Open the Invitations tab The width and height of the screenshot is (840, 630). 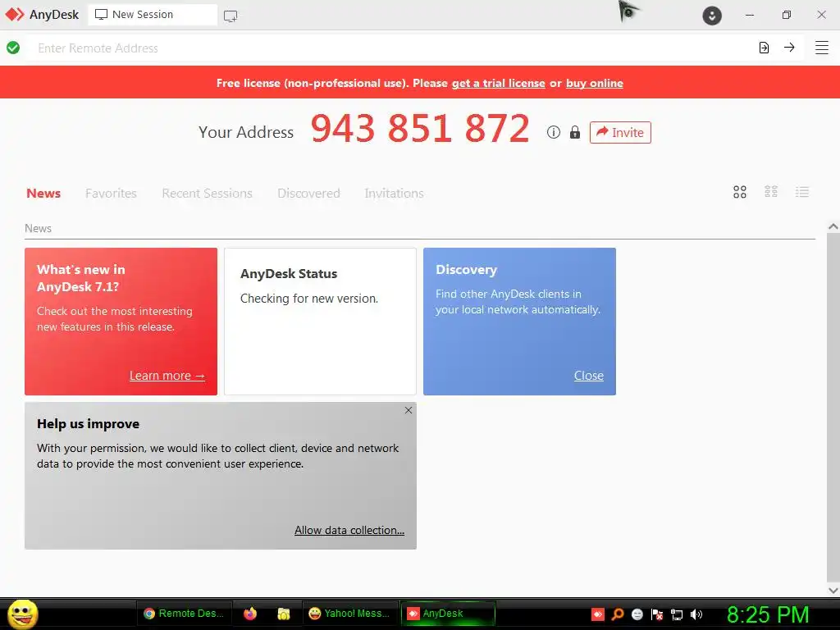click(394, 194)
